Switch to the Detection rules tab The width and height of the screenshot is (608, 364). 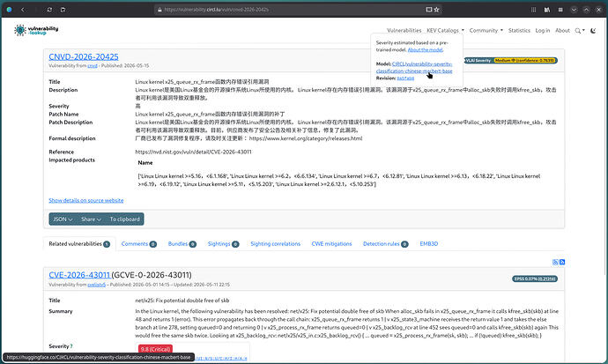385,244
